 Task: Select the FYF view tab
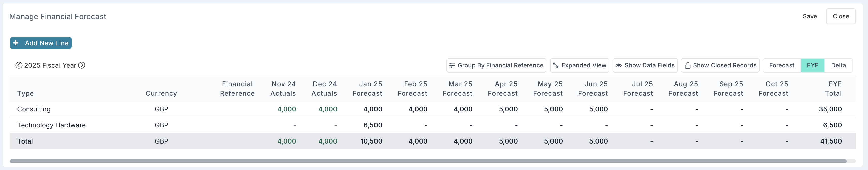(812, 65)
